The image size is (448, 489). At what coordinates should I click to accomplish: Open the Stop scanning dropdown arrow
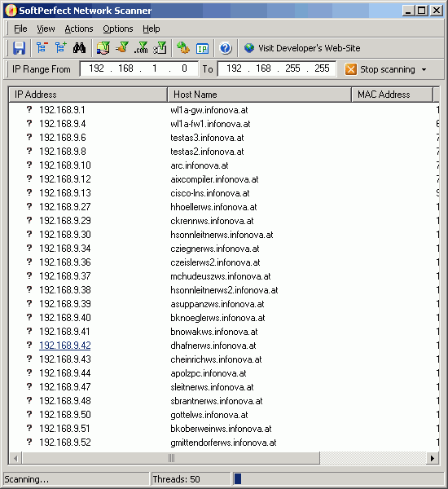pos(424,69)
